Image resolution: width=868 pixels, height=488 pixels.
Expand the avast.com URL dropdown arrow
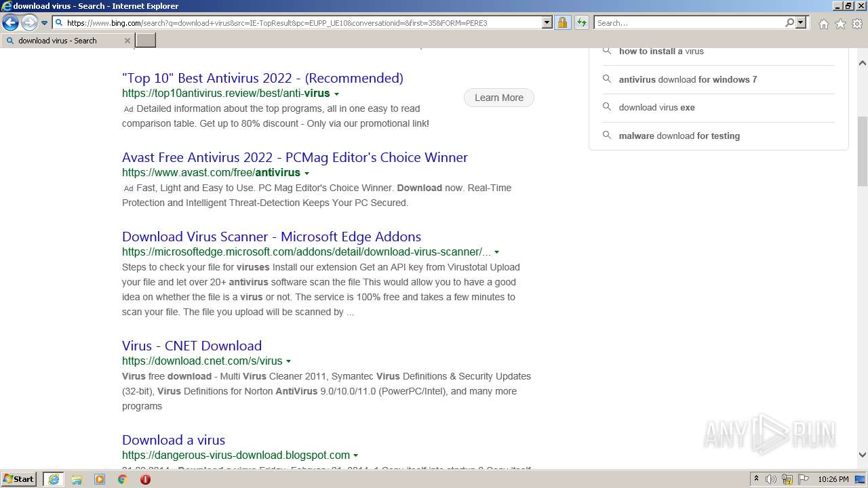[x=307, y=174]
